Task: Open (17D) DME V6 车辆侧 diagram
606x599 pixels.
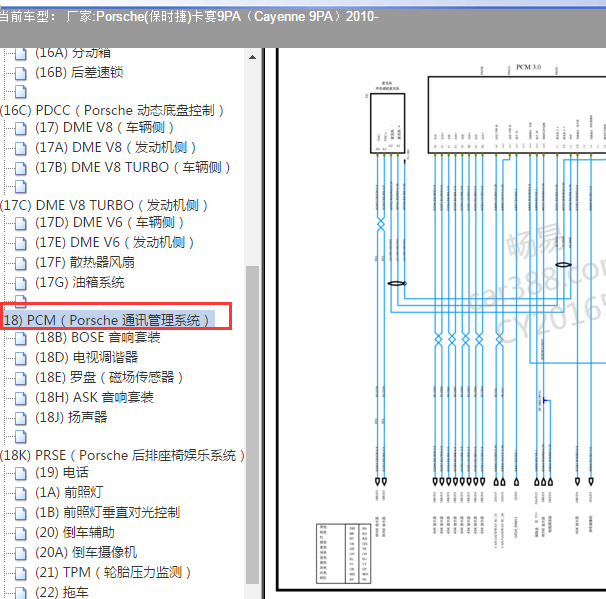Action: pos(109,222)
